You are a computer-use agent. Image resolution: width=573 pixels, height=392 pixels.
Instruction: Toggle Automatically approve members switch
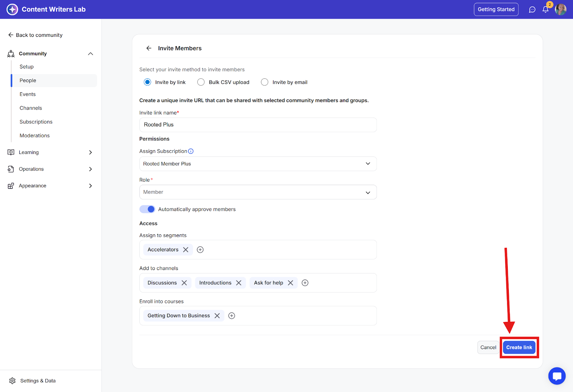coord(147,209)
